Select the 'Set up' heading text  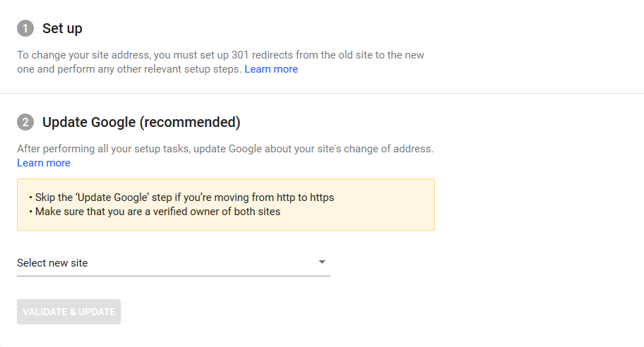point(62,28)
